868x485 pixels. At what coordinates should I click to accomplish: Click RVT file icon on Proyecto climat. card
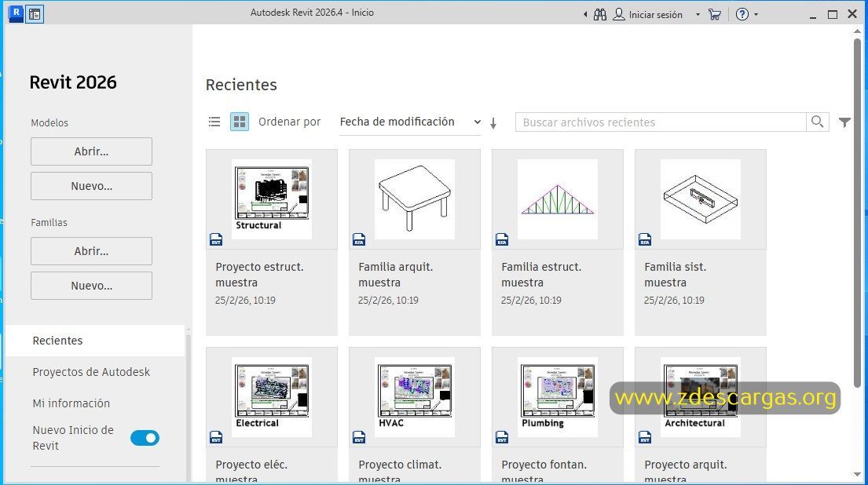[359, 437]
